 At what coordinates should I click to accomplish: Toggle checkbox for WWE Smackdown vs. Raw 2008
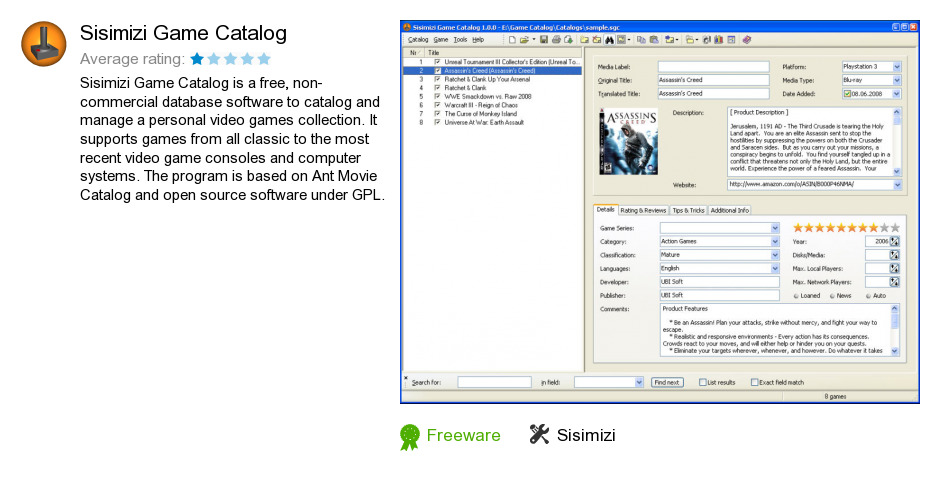(438, 97)
